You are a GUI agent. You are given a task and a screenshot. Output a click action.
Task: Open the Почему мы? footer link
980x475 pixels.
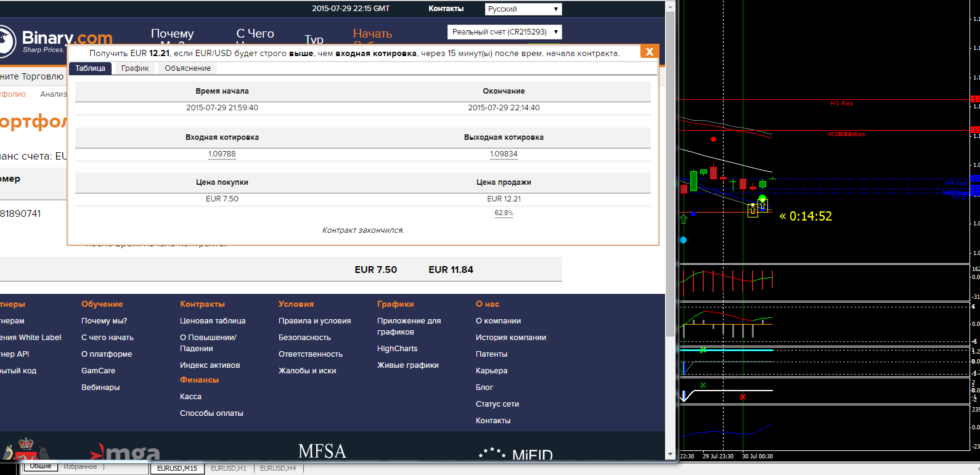(104, 321)
